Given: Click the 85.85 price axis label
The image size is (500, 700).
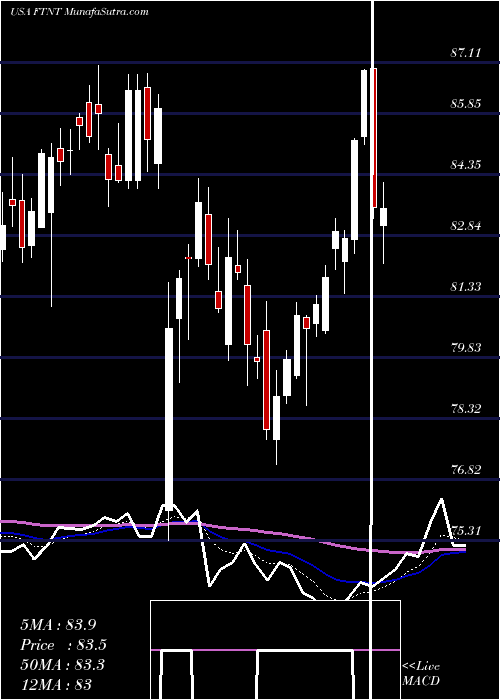Looking at the screenshot, I should (x=466, y=104).
